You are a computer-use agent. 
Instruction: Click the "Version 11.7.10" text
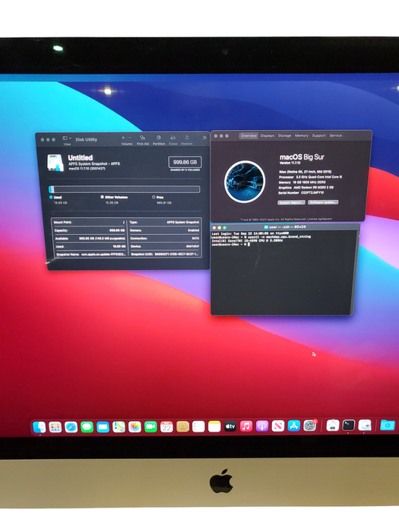(x=290, y=163)
